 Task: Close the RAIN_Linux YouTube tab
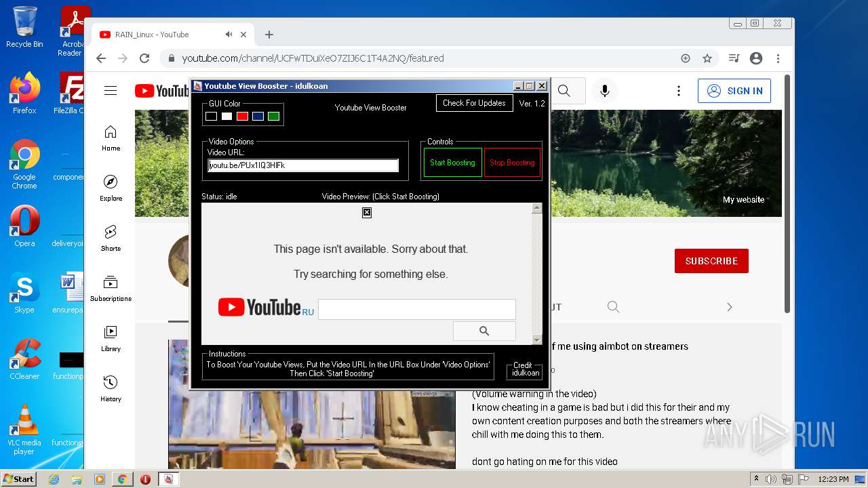click(x=244, y=35)
